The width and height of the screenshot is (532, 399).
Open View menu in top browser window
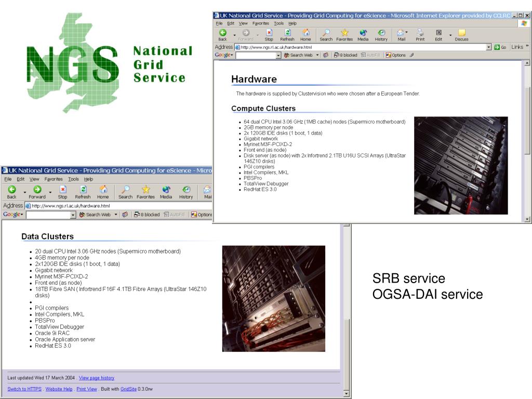tap(243, 23)
